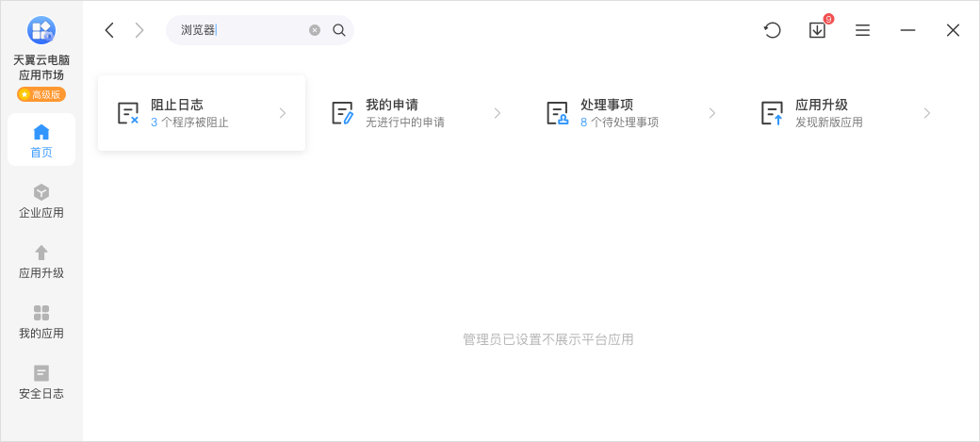Open the 我的申请 title
Image resolution: width=980 pixels, height=442 pixels.
point(392,105)
